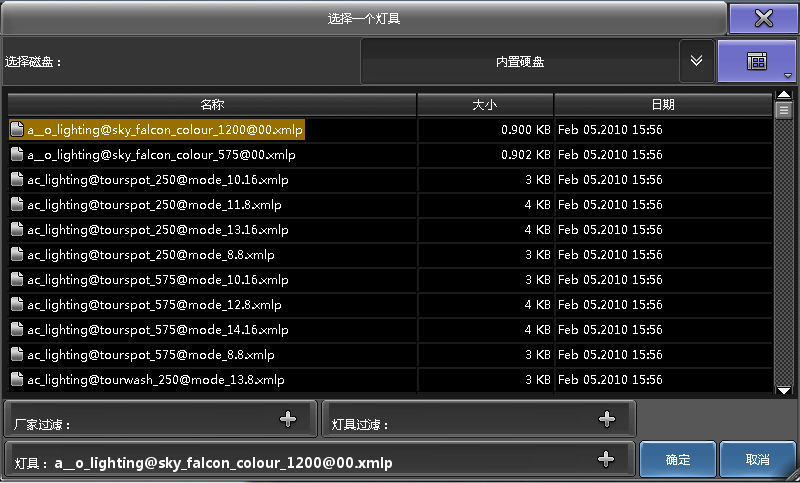Click the 厂家过滤 manufacturer filter field
Screen dimensions: 800x483
(160, 419)
